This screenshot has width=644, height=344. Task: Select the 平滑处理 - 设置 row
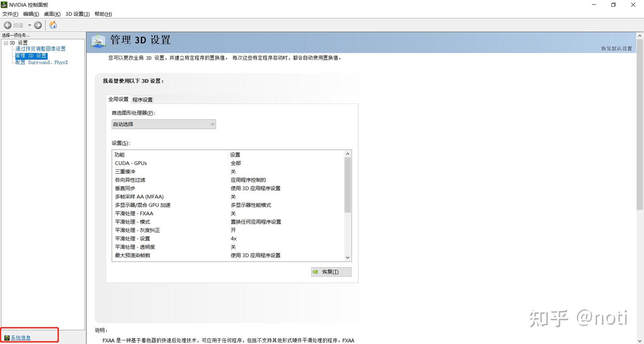(228, 239)
